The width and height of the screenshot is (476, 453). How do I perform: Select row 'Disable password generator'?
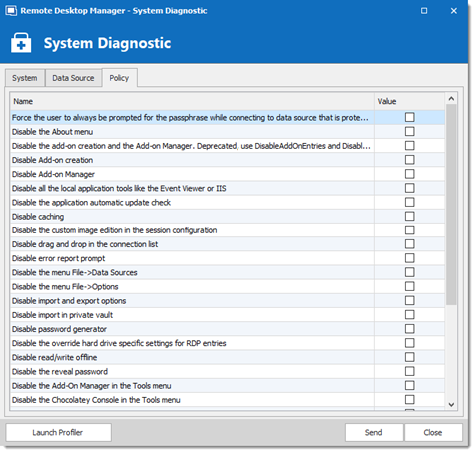coord(228,329)
